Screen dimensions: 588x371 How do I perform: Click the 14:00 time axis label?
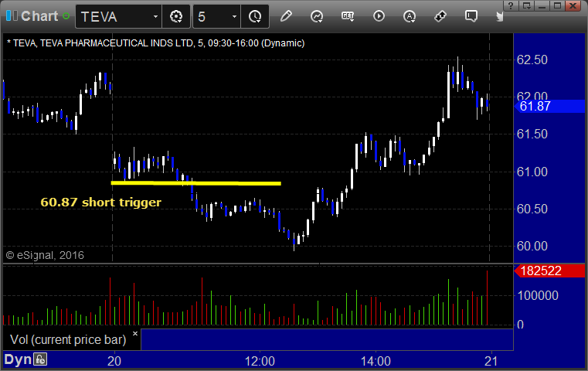[376, 361]
